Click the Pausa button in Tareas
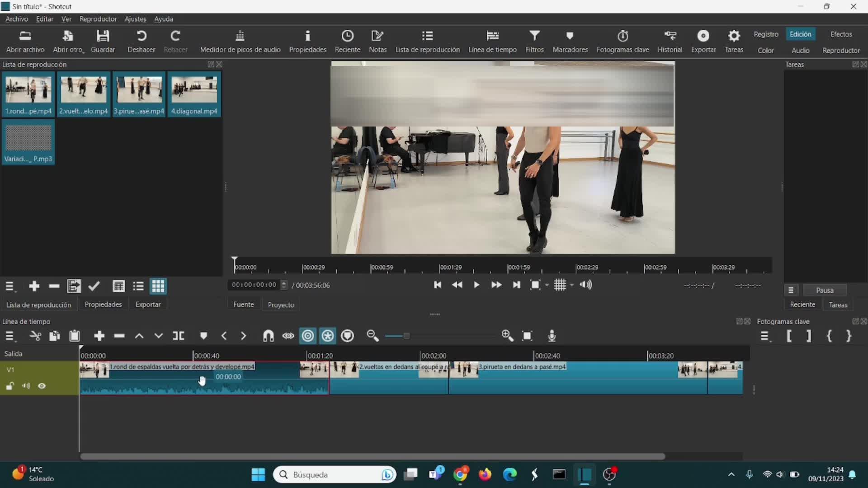 pyautogui.click(x=825, y=290)
